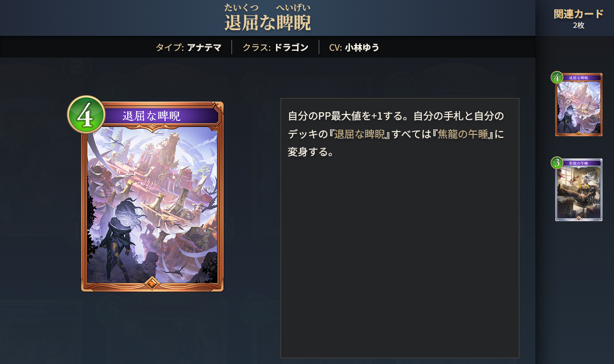
Task: Select the cost-3 焦龍の午睡 related card thumbnail
Action: [578, 190]
